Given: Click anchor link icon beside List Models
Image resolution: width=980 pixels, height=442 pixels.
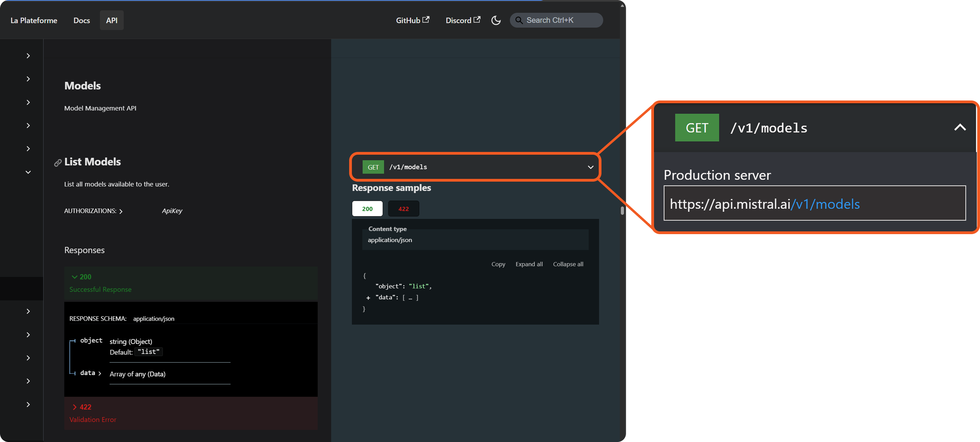Looking at the screenshot, I should (58, 163).
